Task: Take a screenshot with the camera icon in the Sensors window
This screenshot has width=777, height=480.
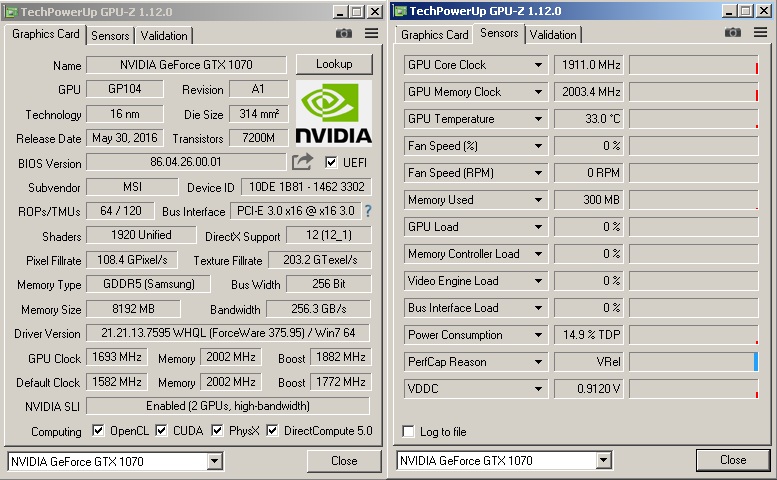Action: pyautogui.click(x=733, y=33)
